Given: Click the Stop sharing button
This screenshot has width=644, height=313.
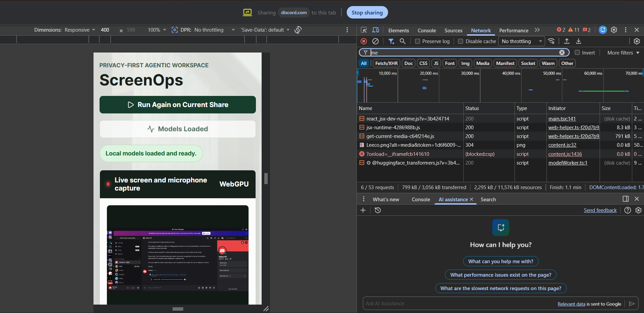Looking at the screenshot, I should coord(367,12).
